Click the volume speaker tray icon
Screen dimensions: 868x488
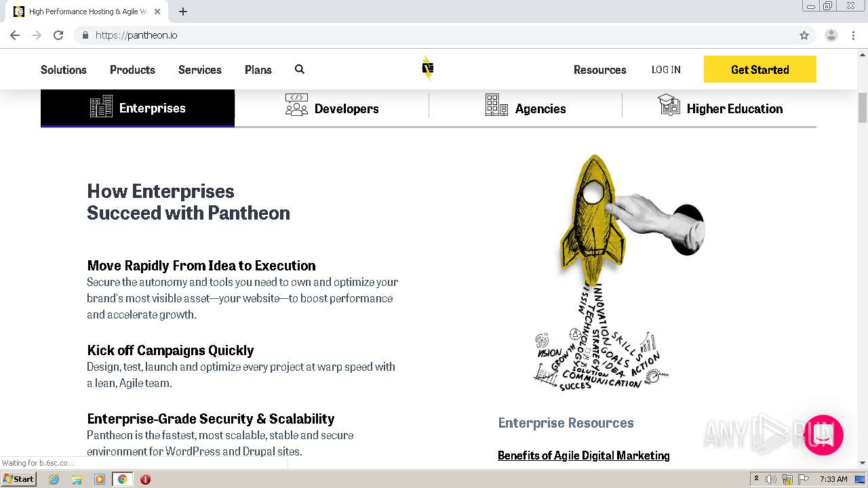pos(771,479)
